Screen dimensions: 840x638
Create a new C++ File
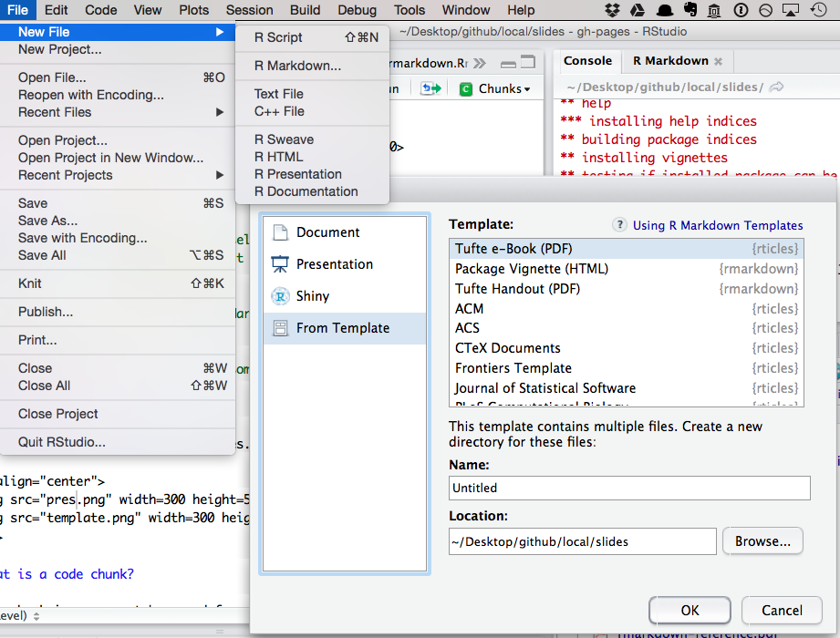click(312, 111)
